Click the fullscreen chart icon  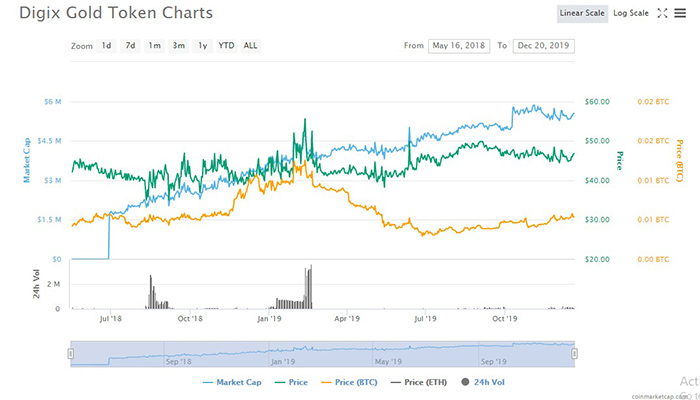coord(662,13)
